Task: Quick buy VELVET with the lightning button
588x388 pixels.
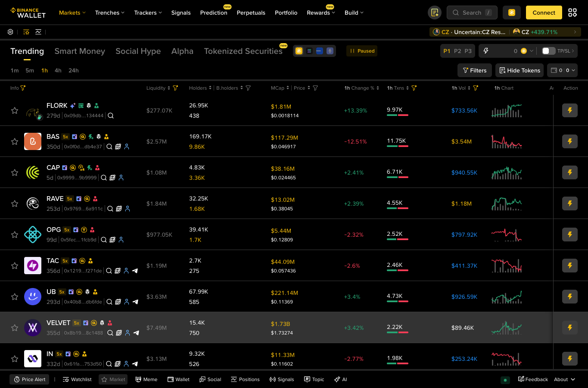Action: tap(570, 328)
